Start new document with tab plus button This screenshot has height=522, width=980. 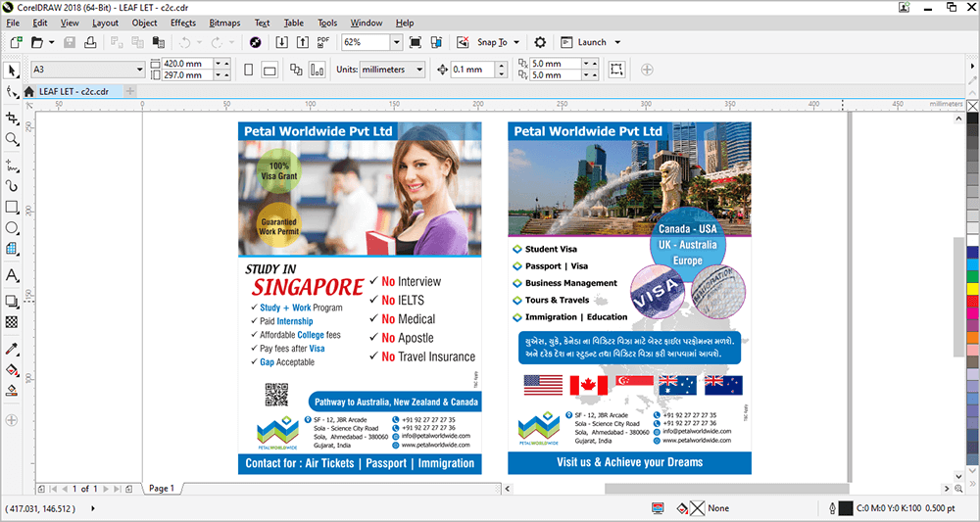[x=129, y=91]
